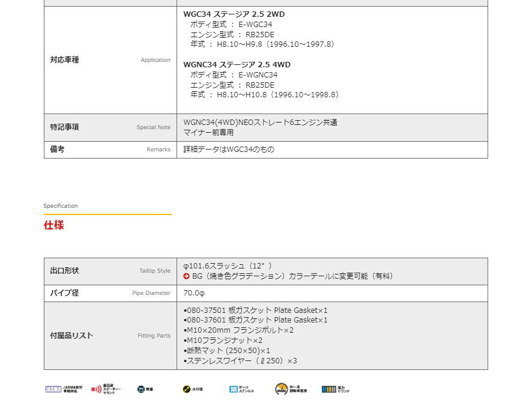This screenshot has width=532, height=409.
Task: Click the lightweight (軽量) feature icon
Action: tap(141, 389)
